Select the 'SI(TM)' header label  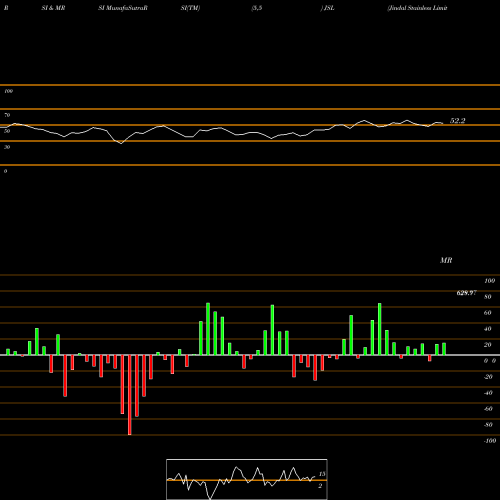click(190, 8)
